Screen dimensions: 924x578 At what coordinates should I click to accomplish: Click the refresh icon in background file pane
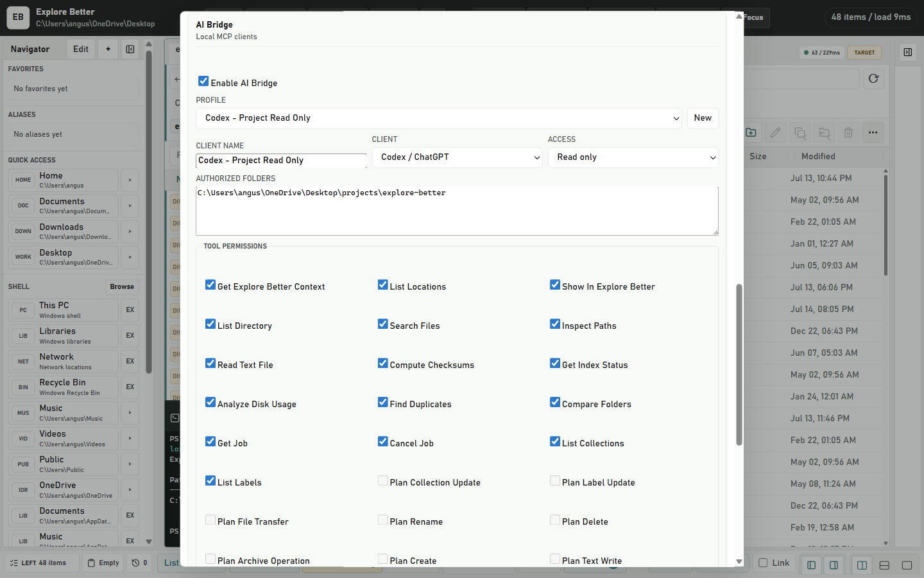pyautogui.click(x=873, y=79)
